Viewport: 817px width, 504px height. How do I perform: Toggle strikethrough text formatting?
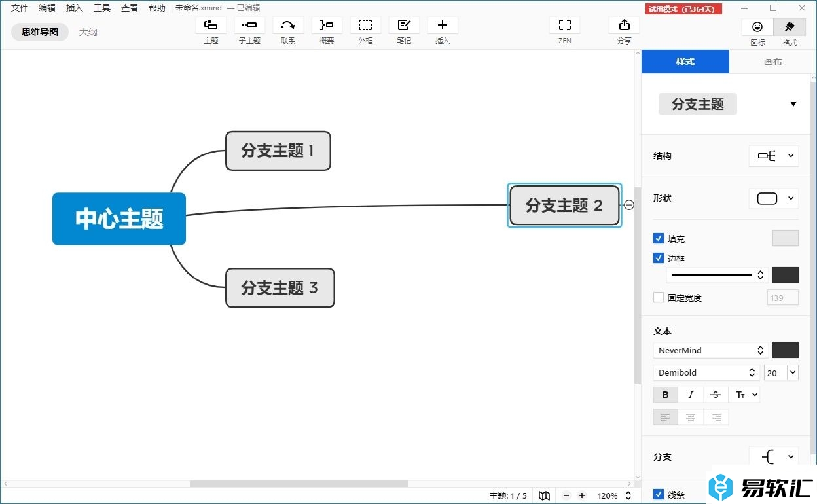(x=716, y=395)
